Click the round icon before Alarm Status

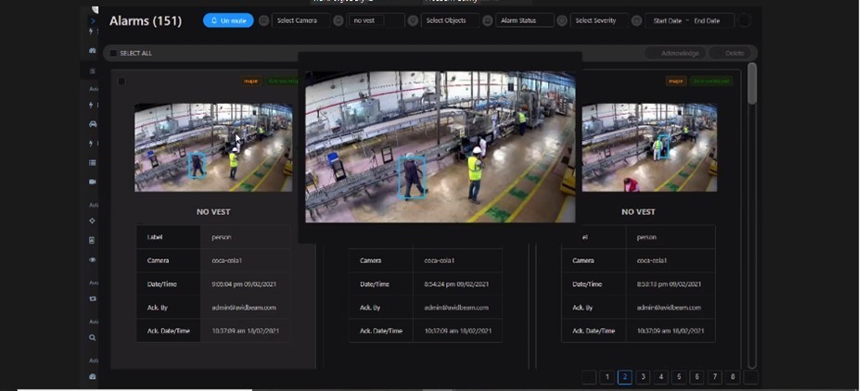coord(488,20)
